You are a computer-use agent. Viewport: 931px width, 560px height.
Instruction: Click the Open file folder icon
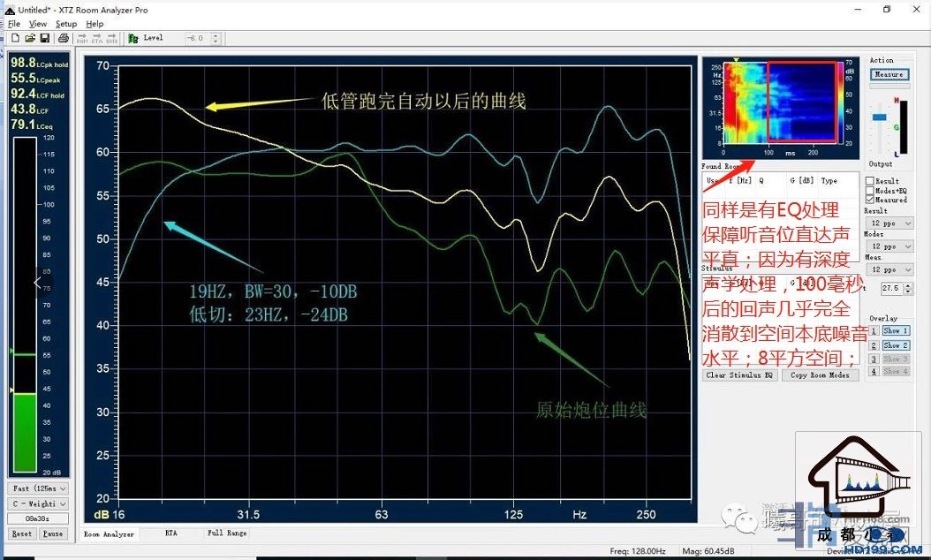coord(29,38)
